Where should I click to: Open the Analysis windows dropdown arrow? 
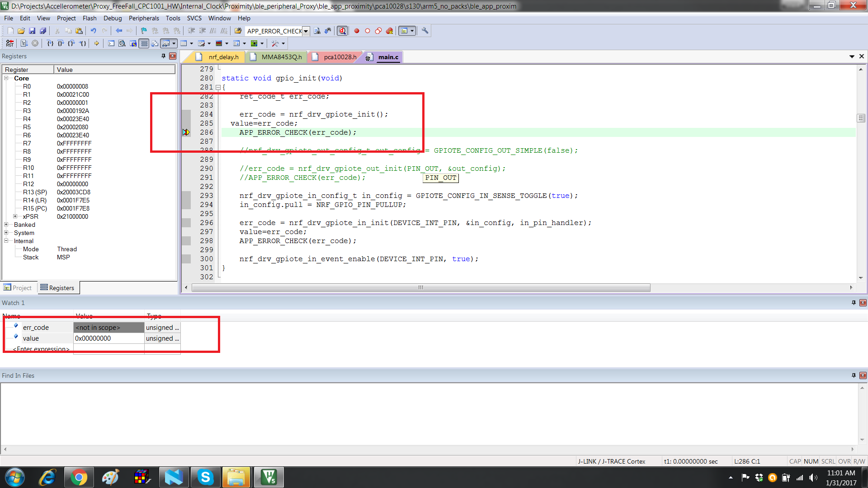227,43
